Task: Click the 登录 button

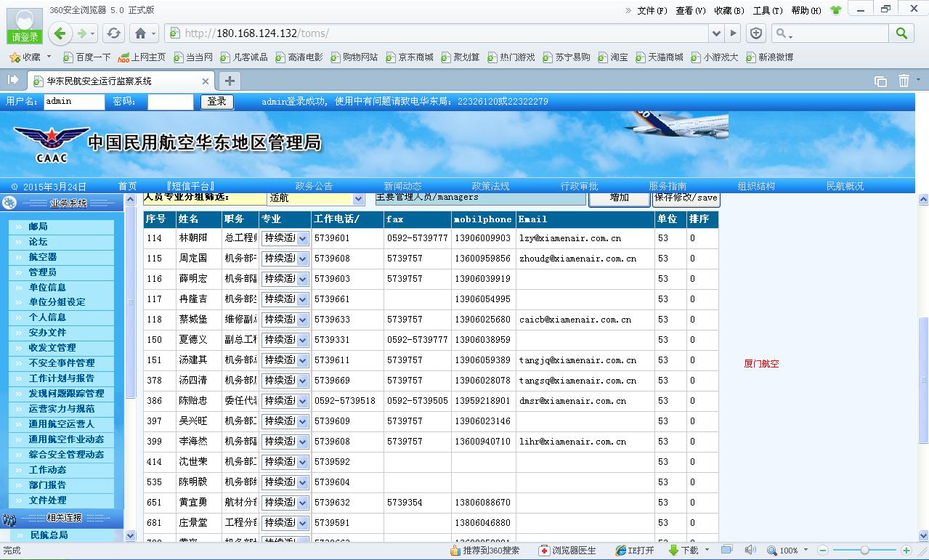Action: [216, 102]
